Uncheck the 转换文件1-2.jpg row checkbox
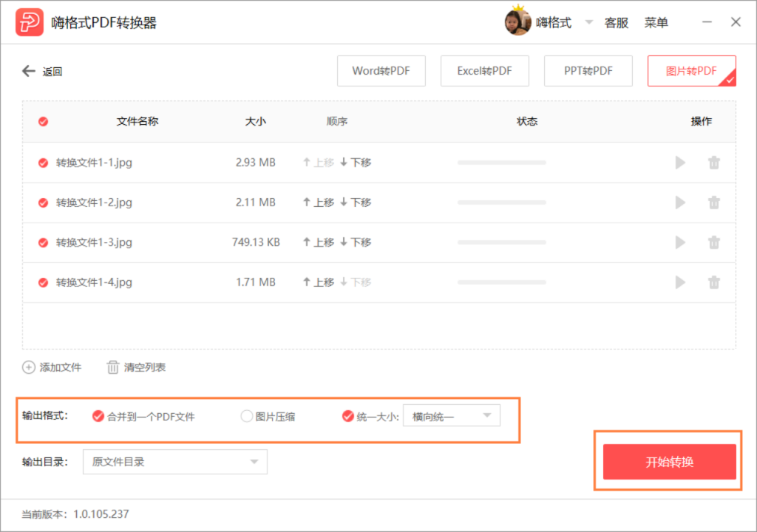This screenshot has width=757, height=532. pos(44,202)
